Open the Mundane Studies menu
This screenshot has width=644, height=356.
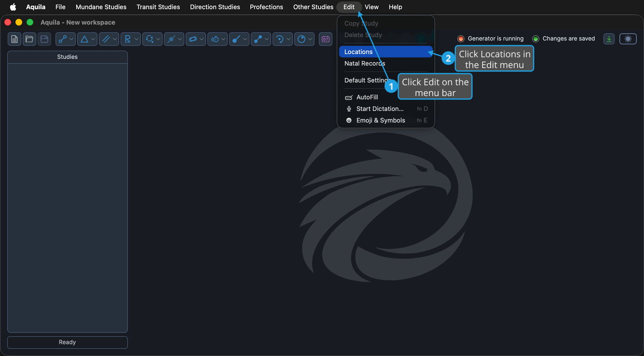coord(101,7)
